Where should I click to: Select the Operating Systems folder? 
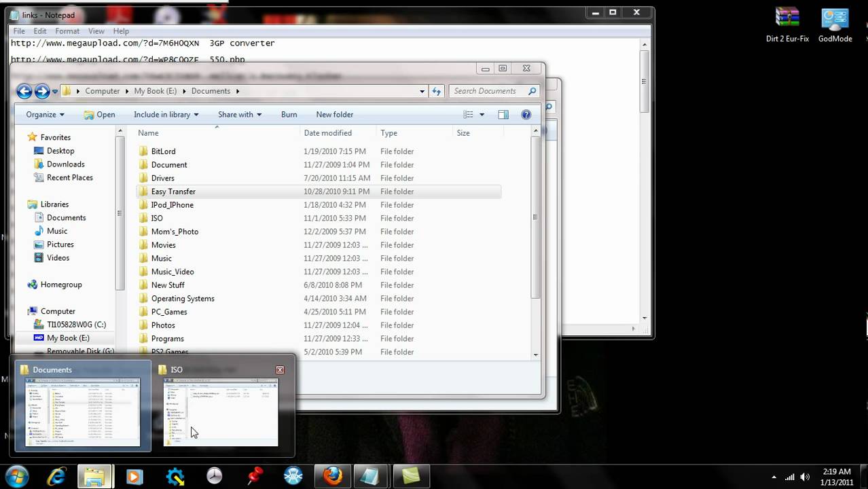(183, 299)
